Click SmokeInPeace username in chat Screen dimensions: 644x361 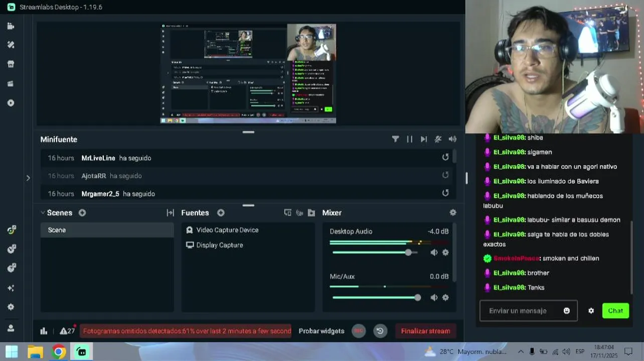[x=517, y=258]
